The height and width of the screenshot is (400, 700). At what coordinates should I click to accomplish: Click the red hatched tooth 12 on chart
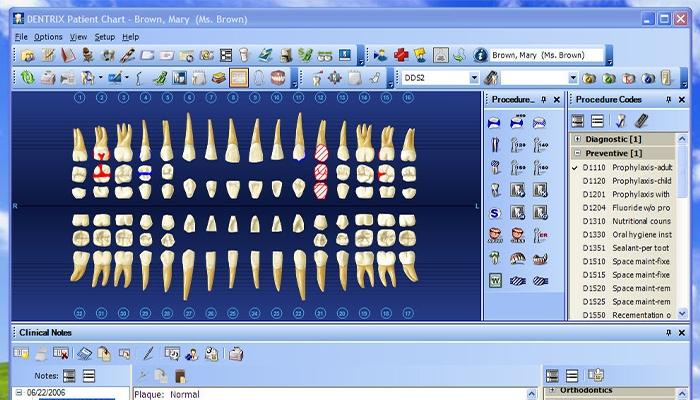321,153
